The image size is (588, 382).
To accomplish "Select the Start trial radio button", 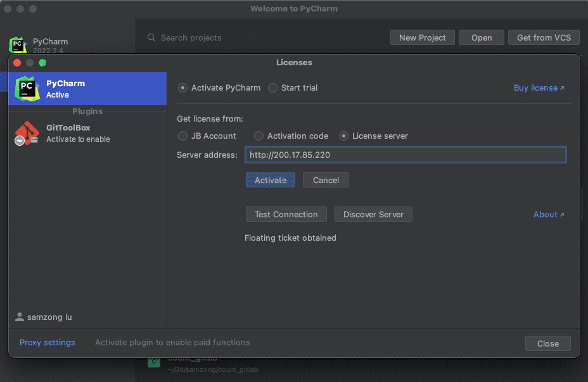I will coord(273,88).
